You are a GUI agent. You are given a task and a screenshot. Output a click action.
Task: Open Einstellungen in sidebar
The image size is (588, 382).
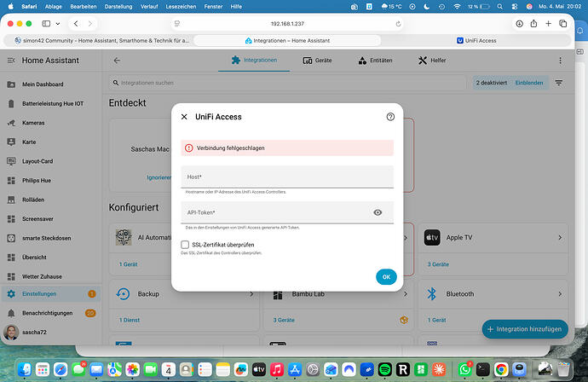pos(50,294)
